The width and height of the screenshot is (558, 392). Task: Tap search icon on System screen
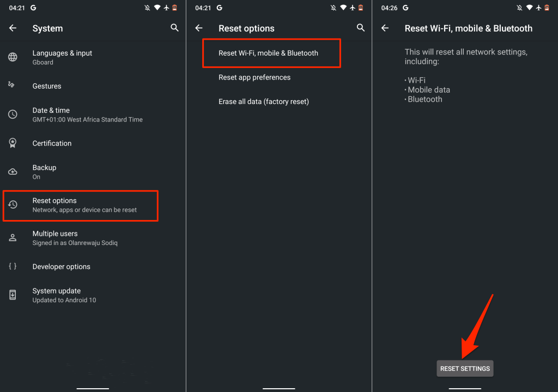click(x=174, y=28)
